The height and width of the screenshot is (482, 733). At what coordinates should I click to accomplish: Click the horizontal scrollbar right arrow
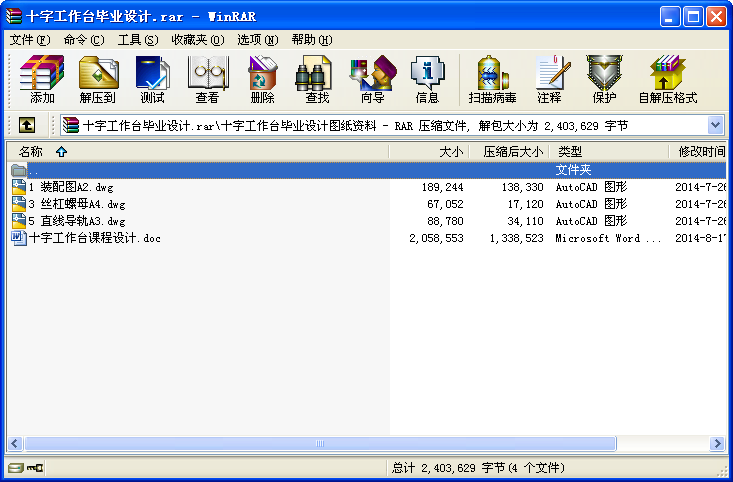(x=717, y=443)
